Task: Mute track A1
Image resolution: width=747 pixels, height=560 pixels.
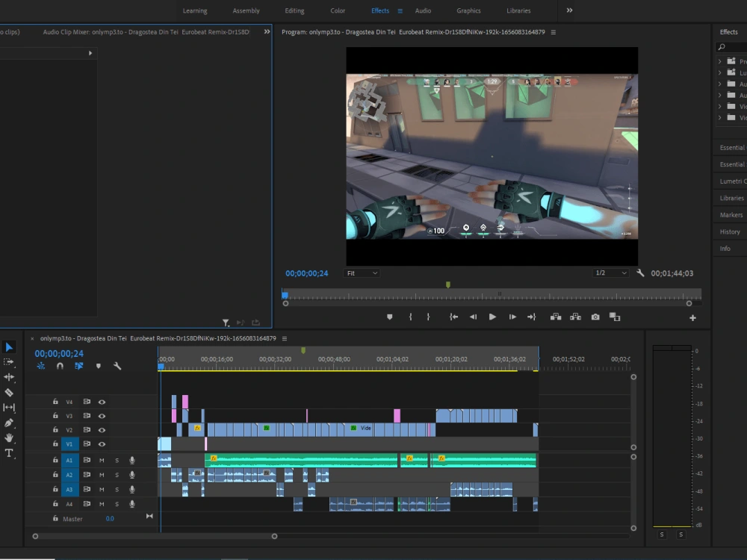Action: (102, 461)
